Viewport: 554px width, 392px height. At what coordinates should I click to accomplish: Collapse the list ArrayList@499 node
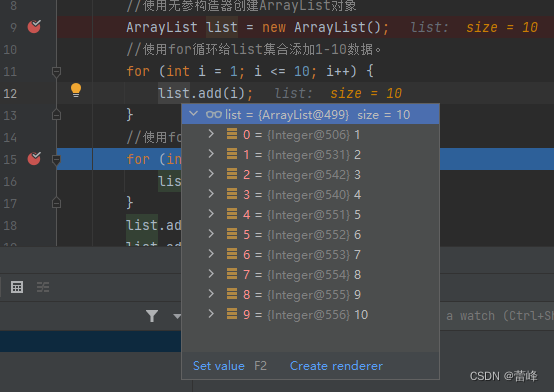click(x=193, y=114)
